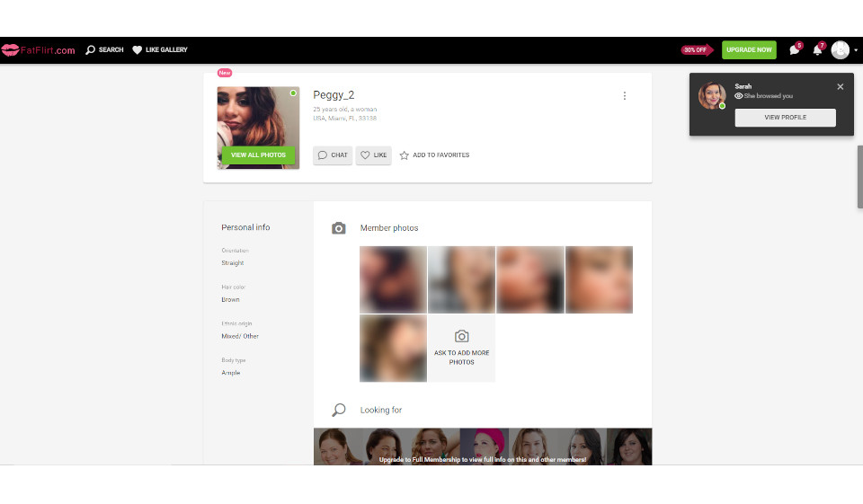Click the FatFlirt.com logo
This screenshot has height=504, width=863.
[x=39, y=50]
